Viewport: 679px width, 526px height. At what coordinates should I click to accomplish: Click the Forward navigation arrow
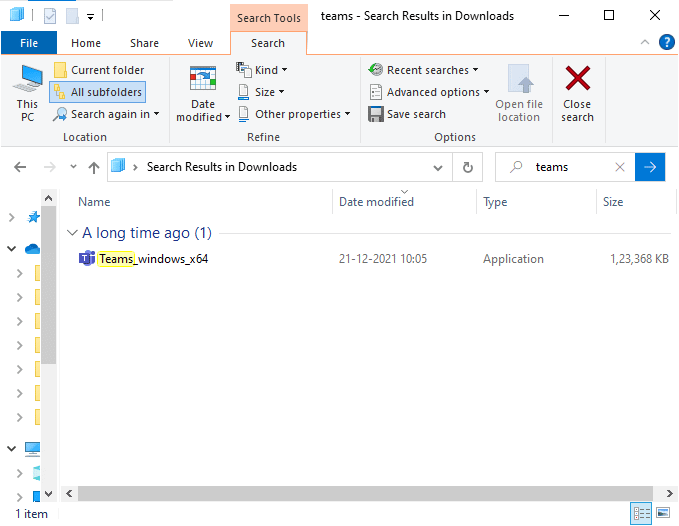coord(50,167)
